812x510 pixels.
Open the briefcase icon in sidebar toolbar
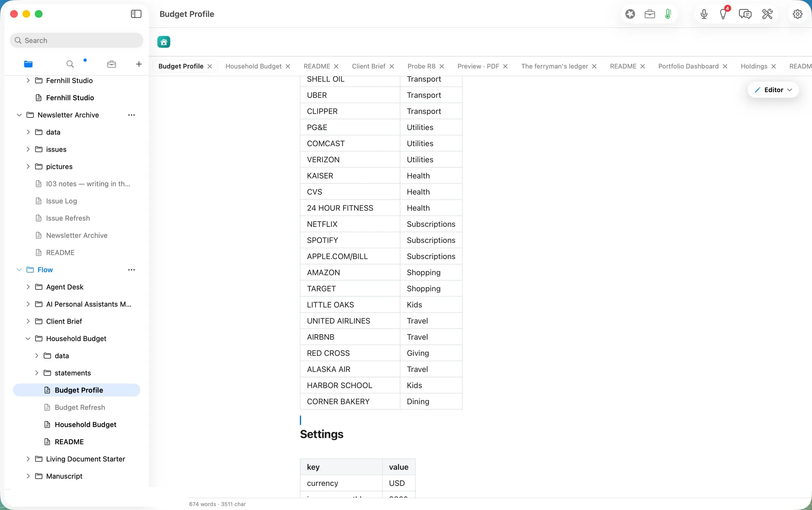112,64
